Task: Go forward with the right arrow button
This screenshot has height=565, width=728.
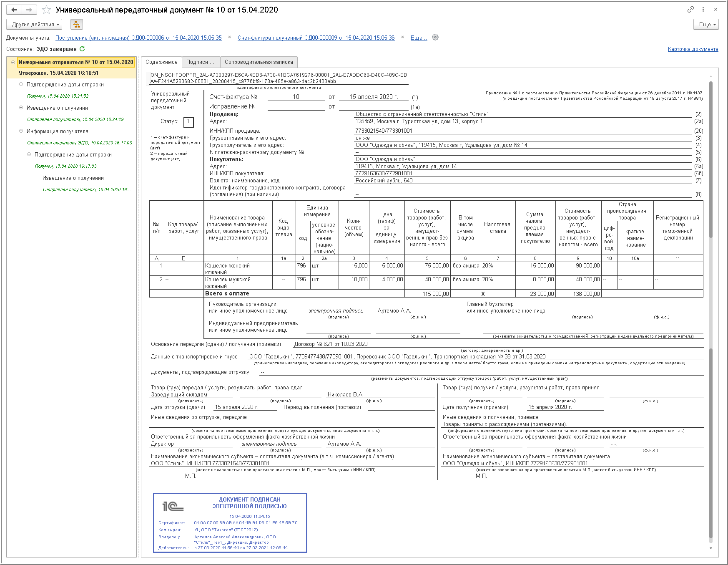Action: pos(29,10)
